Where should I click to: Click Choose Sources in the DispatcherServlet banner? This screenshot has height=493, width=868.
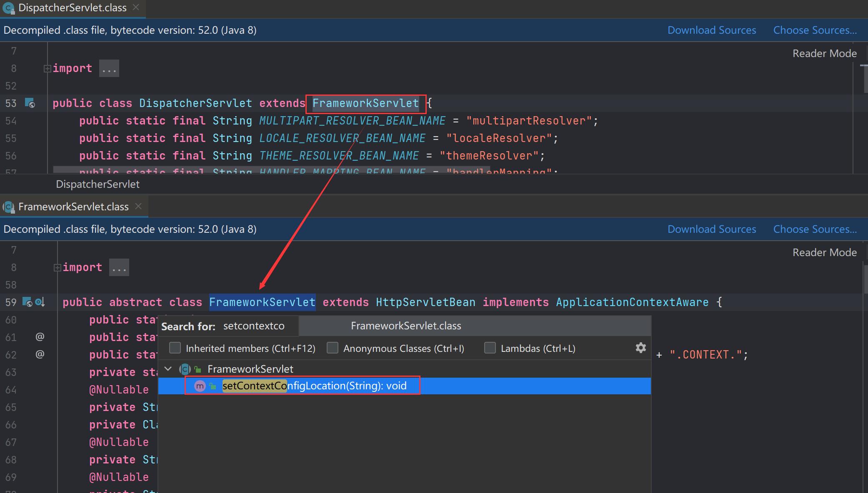coord(815,30)
